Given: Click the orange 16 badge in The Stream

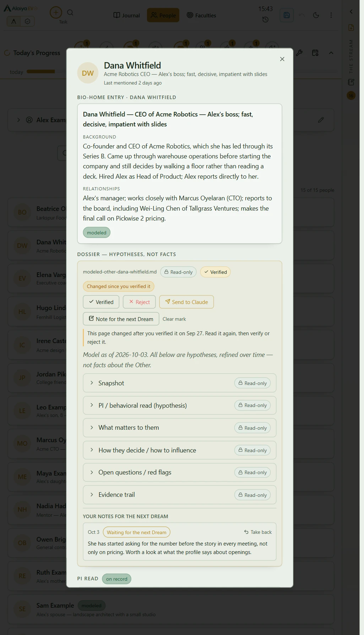Looking at the screenshot, I should (x=351, y=96).
